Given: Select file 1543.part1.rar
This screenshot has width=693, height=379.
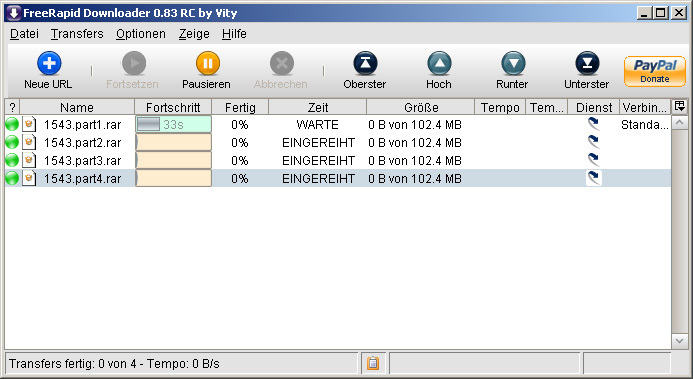Looking at the screenshot, I should tap(82, 125).
